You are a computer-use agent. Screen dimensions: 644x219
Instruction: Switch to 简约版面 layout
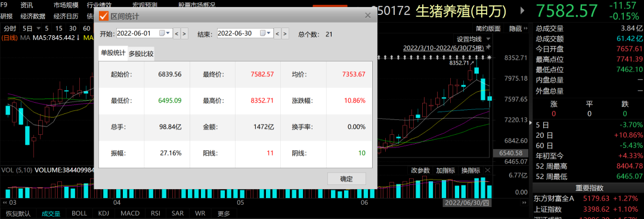(488, 29)
